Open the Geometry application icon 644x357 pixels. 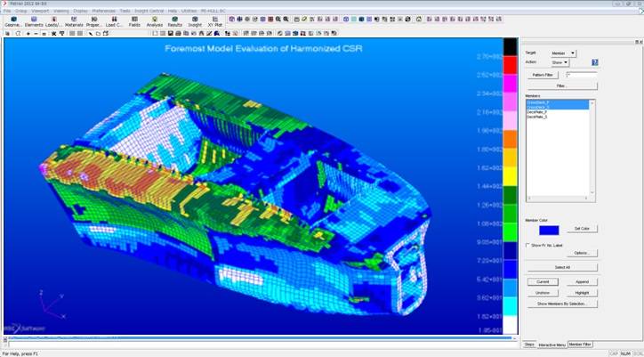pyautogui.click(x=12, y=20)
